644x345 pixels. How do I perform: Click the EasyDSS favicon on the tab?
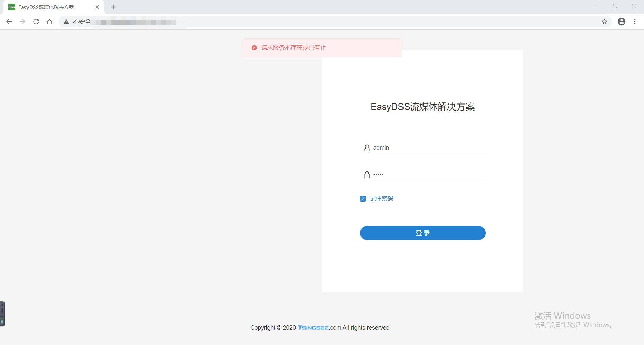12,7
